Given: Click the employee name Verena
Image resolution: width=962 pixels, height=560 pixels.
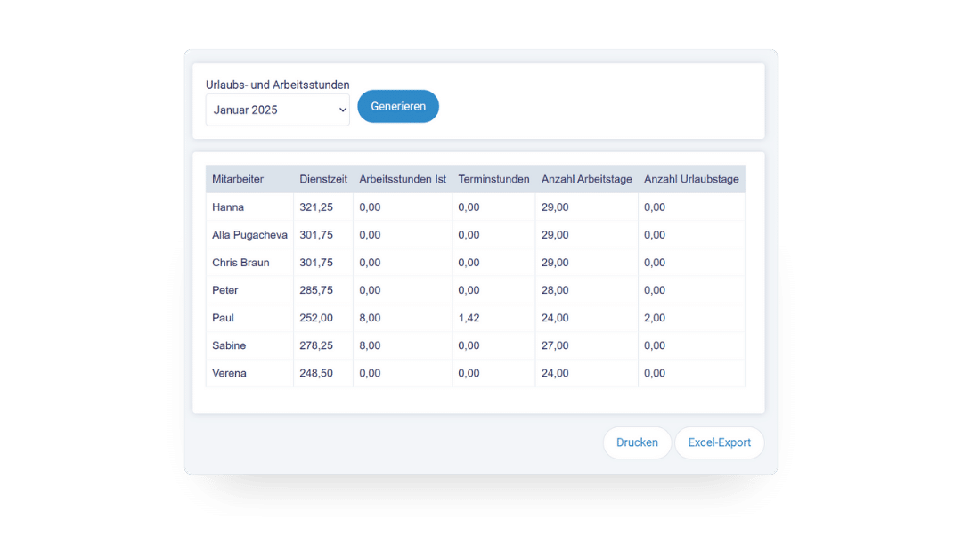Looking at the screenshot, I should pyautogui.click(x=229, y=373).
